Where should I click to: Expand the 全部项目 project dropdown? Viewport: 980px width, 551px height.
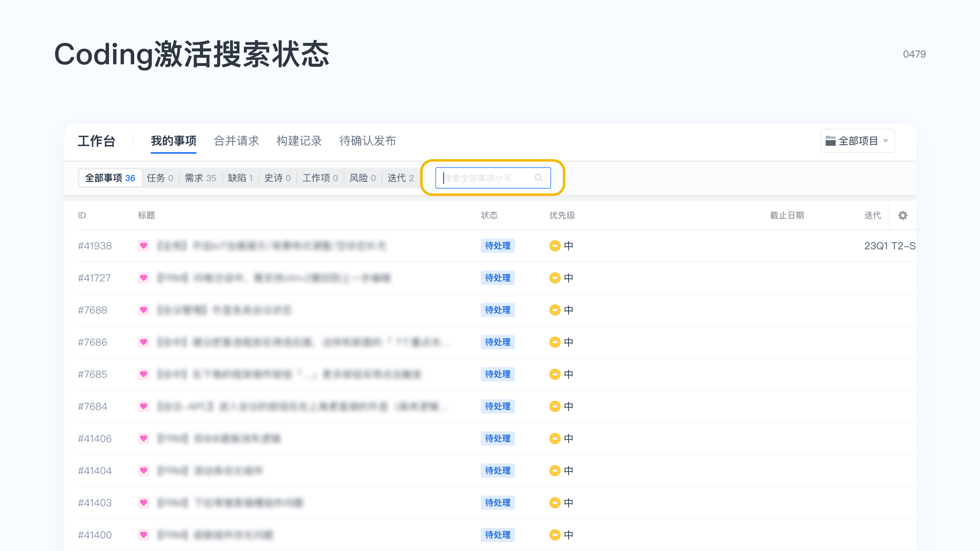click(x=858, y=141)
